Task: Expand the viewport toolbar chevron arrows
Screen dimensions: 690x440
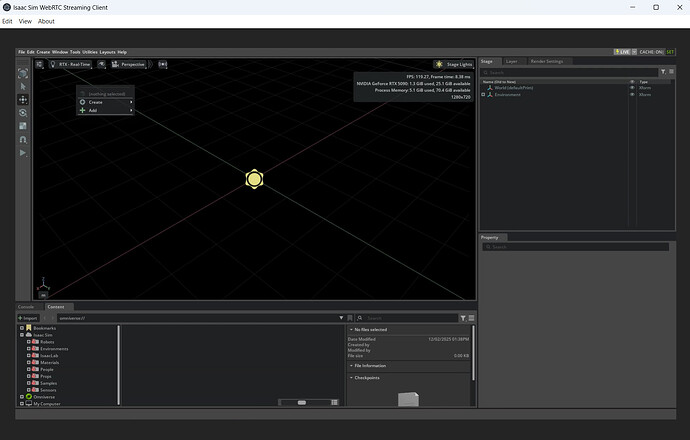Action: point(151,64)
